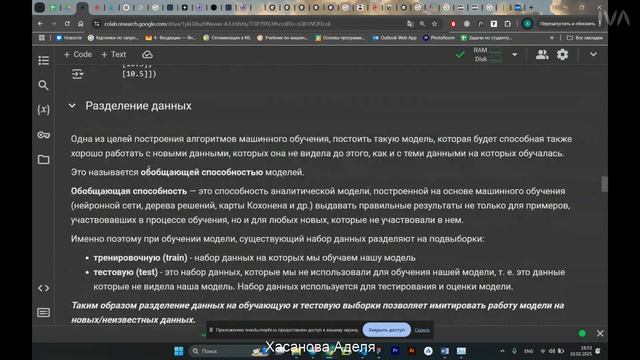Image resolution: width=640 pixels, height=360 pixels.
Task: Open the browser Extensions puzzle icon
Action: tap(507, 24)
